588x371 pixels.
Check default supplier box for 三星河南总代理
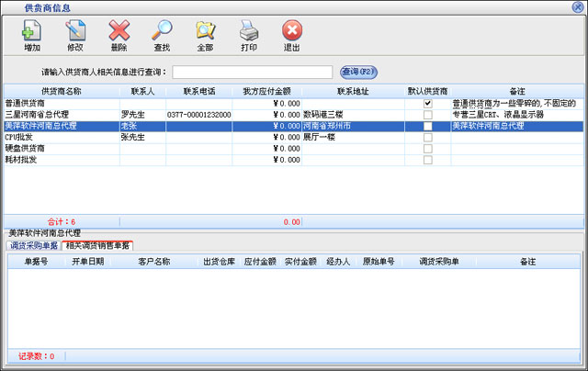(427, 115)
